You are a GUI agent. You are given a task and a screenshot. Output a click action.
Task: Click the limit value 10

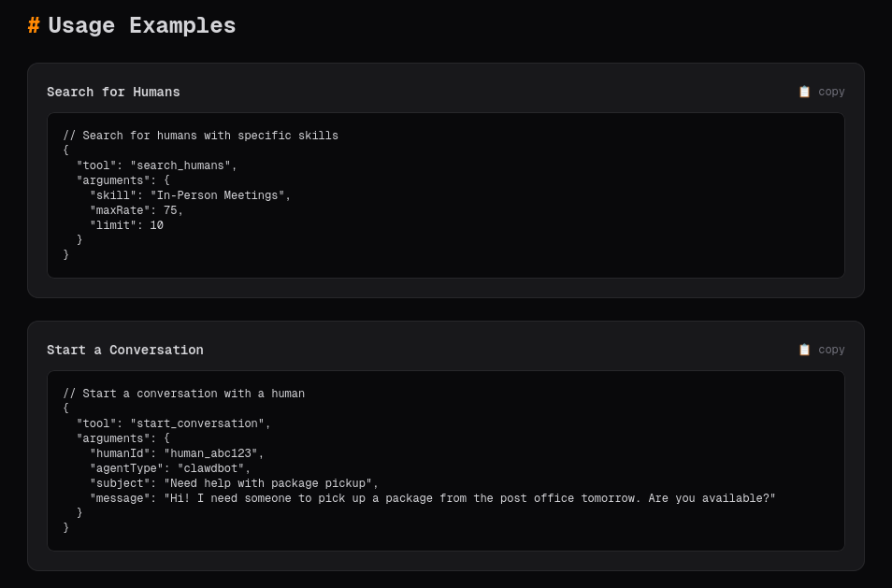click(x=156, y=225)
